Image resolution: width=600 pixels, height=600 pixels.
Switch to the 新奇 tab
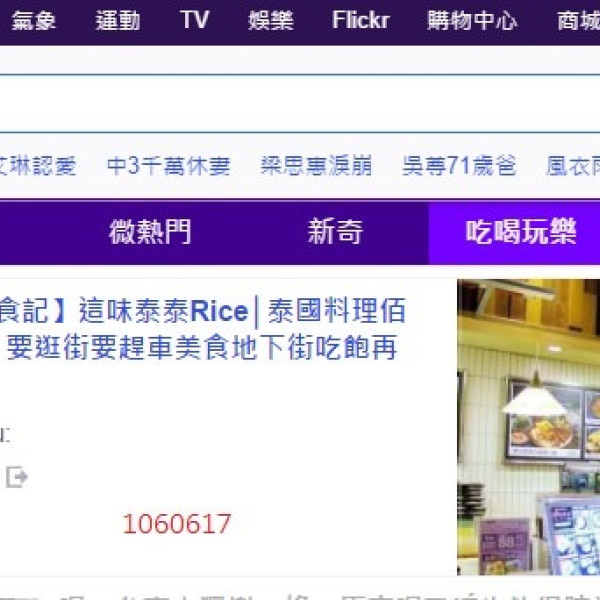coord(335,233)
